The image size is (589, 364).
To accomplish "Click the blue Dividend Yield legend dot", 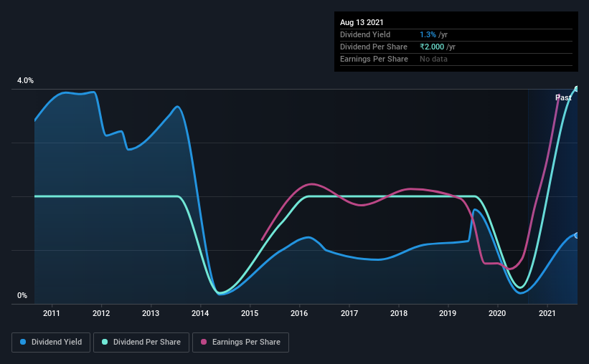I will click(23, 342).
